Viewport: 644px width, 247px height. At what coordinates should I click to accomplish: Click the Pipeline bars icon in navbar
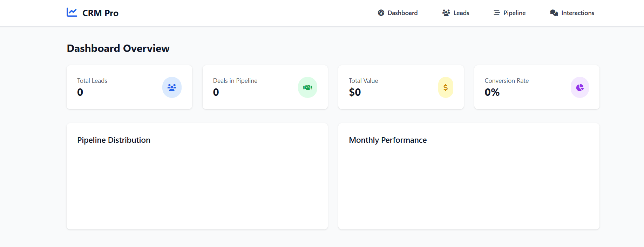497,13
